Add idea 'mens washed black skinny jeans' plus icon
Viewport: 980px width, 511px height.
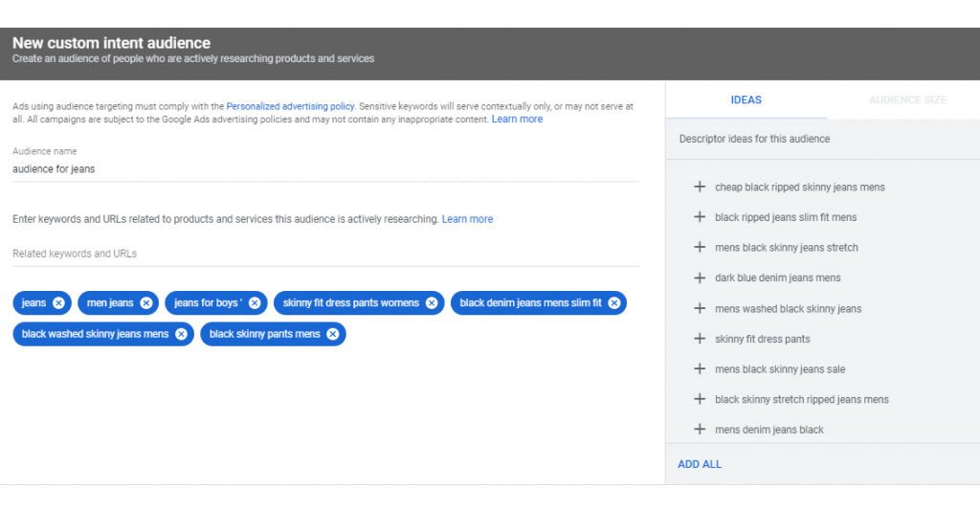700,308
